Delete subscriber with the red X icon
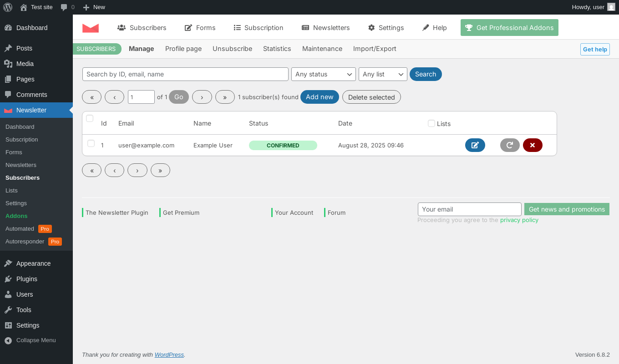This screenshot has height=364, width=619. 533,145
